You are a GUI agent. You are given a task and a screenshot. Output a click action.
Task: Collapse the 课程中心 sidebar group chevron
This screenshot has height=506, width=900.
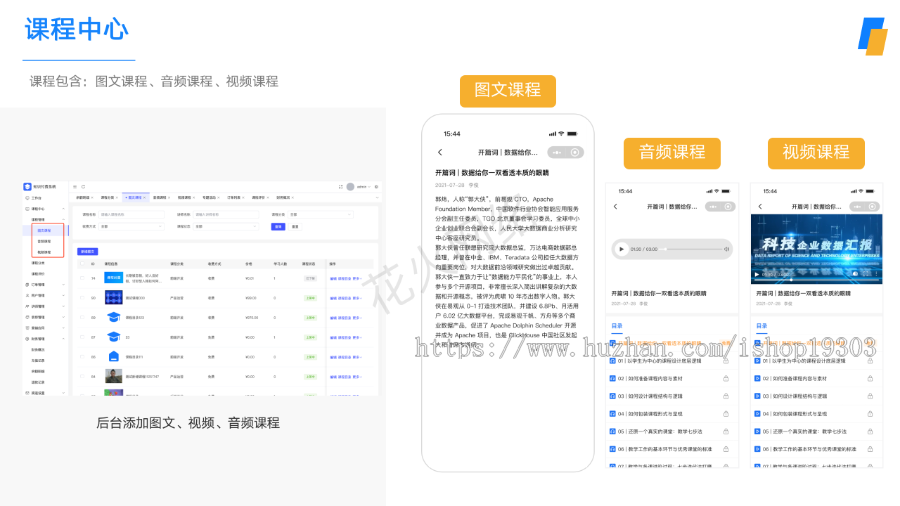coord(63,209)
